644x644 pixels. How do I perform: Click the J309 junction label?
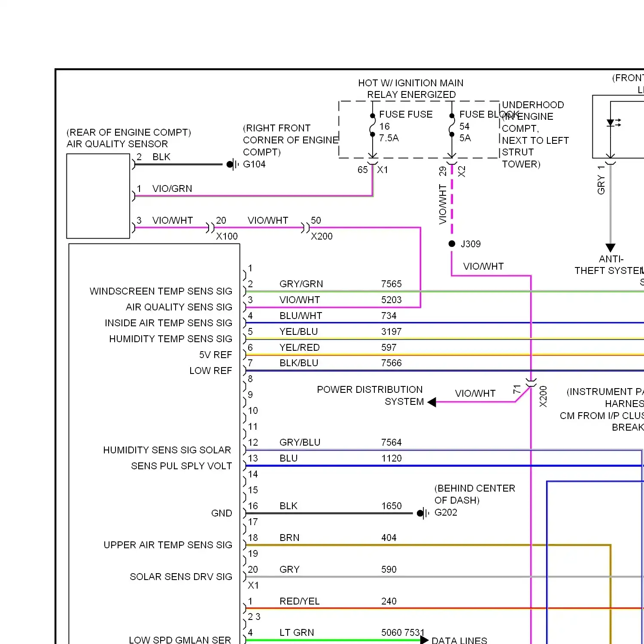click(471, 244)
